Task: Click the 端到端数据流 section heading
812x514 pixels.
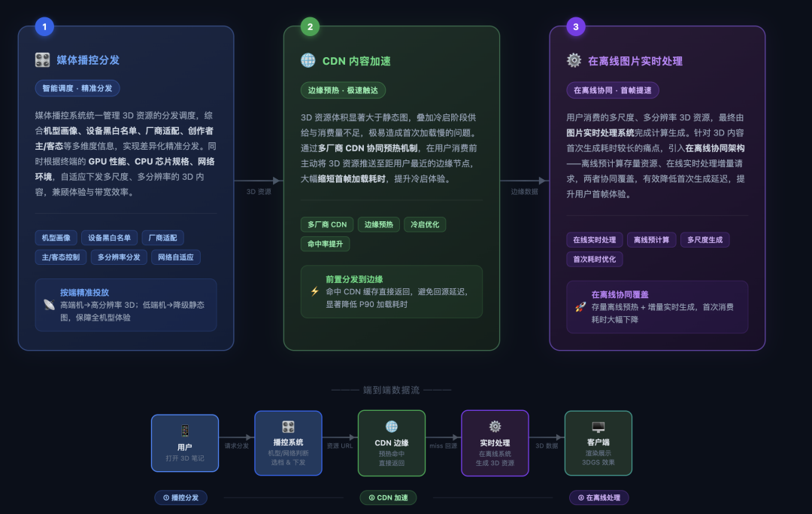Action: pos(391,390)
